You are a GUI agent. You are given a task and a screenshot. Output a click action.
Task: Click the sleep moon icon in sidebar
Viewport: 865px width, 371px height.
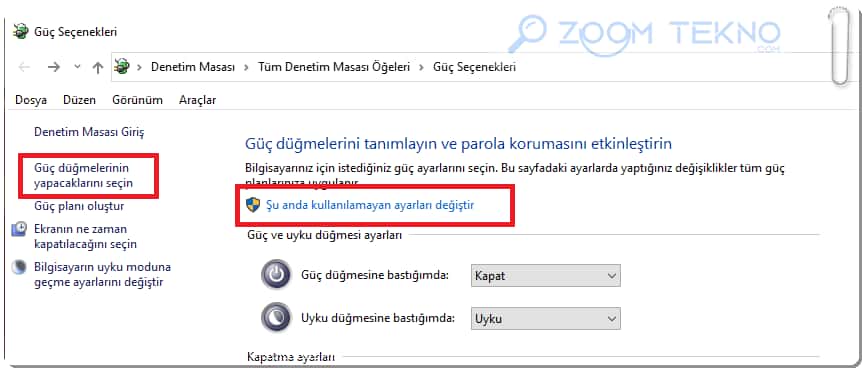point(19,267)
